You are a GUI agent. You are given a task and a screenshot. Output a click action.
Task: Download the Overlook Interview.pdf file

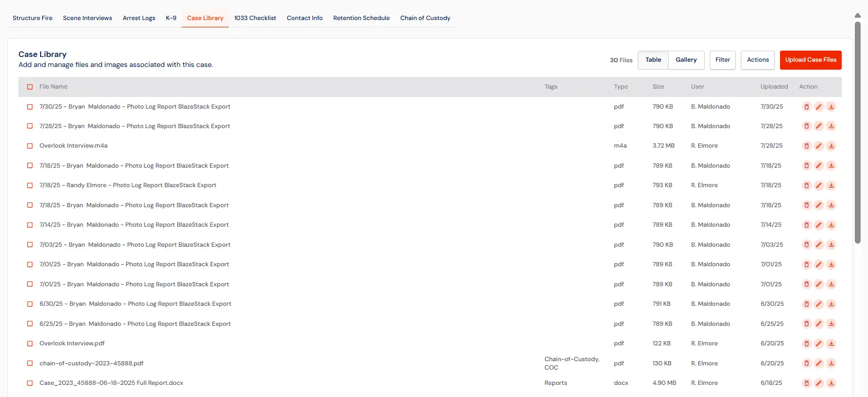click(x=831, y=344)
